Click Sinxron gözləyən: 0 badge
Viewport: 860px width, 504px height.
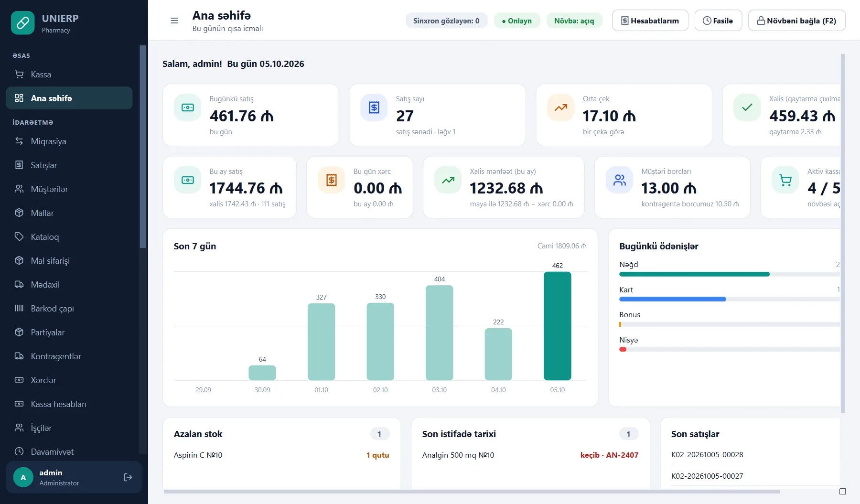click(x=446, y=21)
